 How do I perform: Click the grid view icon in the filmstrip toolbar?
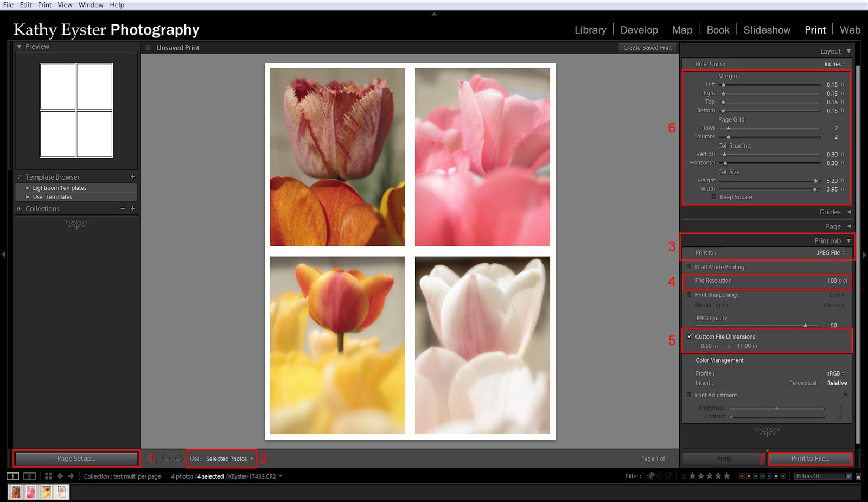[48, 476]
